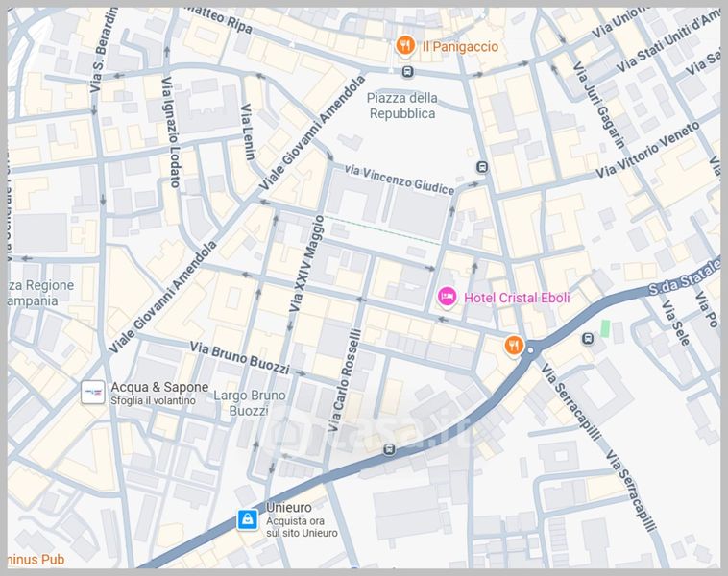Click the Hotel Cristal Eboli text label
The height and width of the screenshot is (576, 728).
(517, 298)
